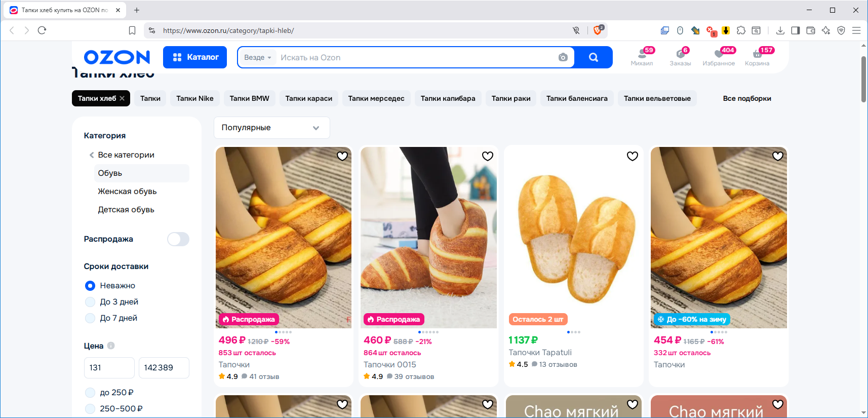
Task: Click the blue magnifier search button
Action: click(594, 58)
